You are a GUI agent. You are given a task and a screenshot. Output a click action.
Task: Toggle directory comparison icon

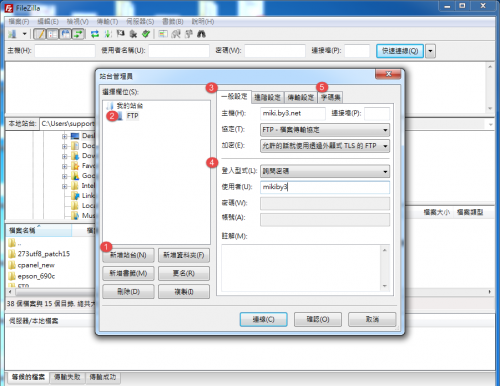[176, 34]
